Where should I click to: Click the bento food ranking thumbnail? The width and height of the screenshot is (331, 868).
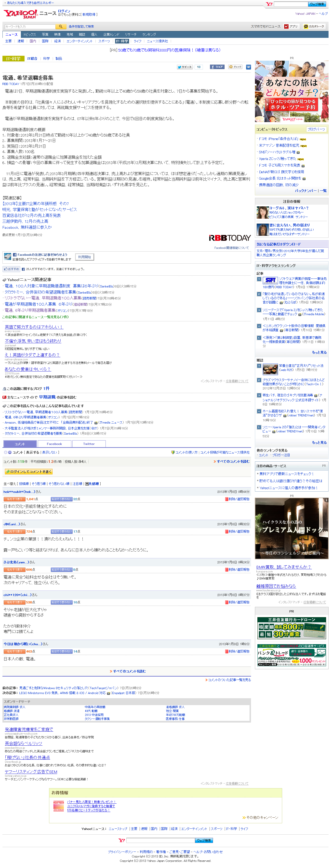(270, 369)
